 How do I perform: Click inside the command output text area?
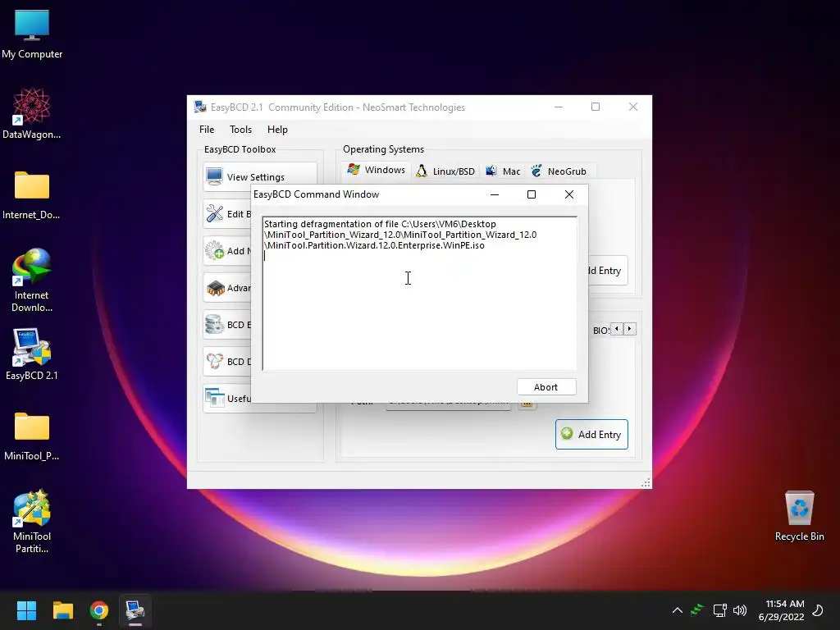click(x=419, y=294)
